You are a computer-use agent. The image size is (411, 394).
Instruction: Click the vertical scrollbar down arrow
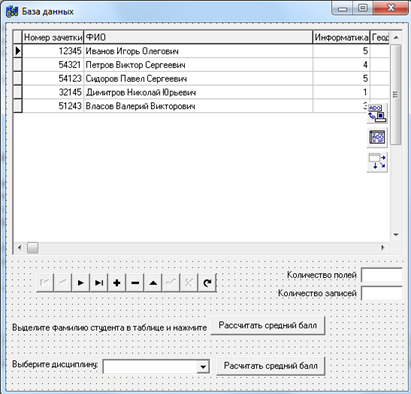pyautogui.click(x=396, y=235)
